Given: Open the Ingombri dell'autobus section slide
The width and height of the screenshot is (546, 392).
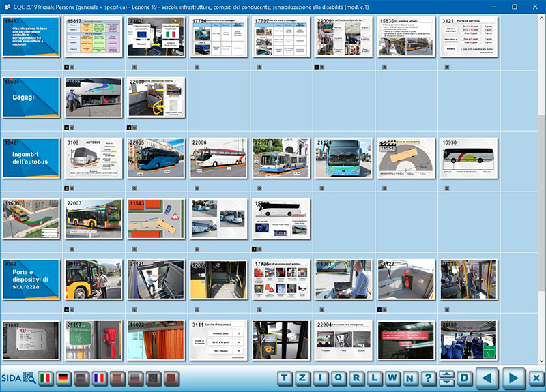Looking at the screenshot, I should coord(29,158).
